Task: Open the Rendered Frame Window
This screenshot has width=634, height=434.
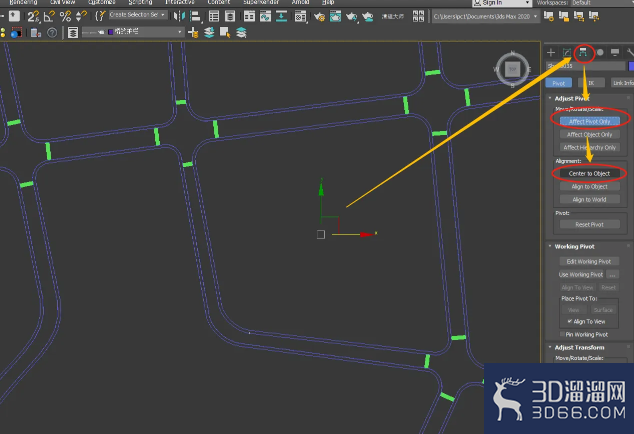Action: coord(335,17)
